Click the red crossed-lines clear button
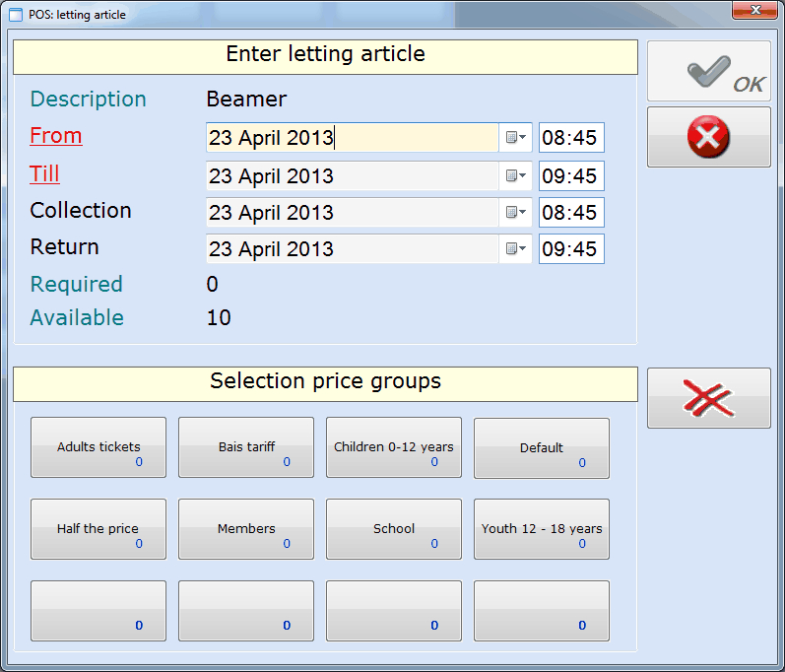 coord(708,398)
